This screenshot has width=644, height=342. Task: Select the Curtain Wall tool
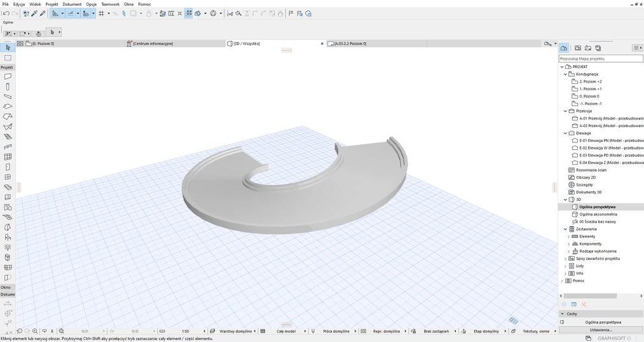coord(8,157)
